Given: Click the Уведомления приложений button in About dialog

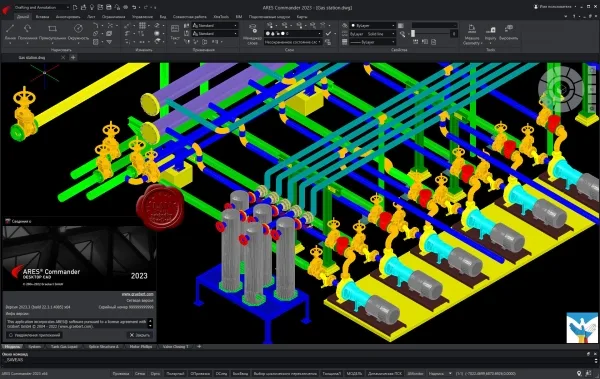Looking at the screenshot, I should click(34, 335).
